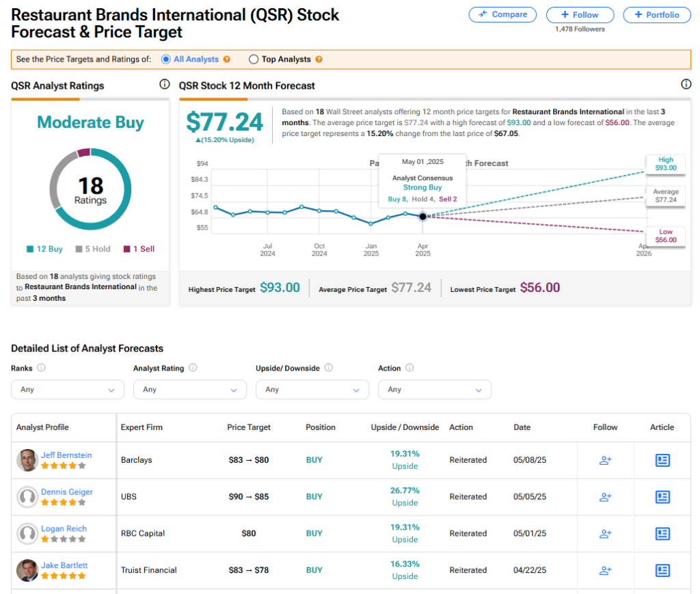Image resolution: width=700 pixels, height=594 pixels.
Task: Click the Follow stock button
Action: [580, 15]
